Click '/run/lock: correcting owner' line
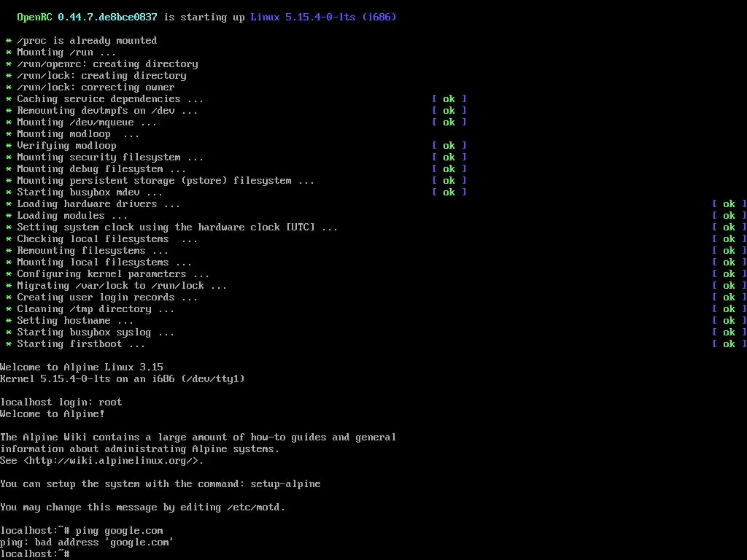 coord(96,87)
